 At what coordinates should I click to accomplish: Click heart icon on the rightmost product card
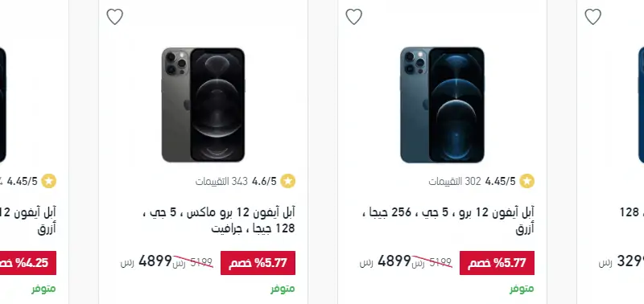(592, 17)
